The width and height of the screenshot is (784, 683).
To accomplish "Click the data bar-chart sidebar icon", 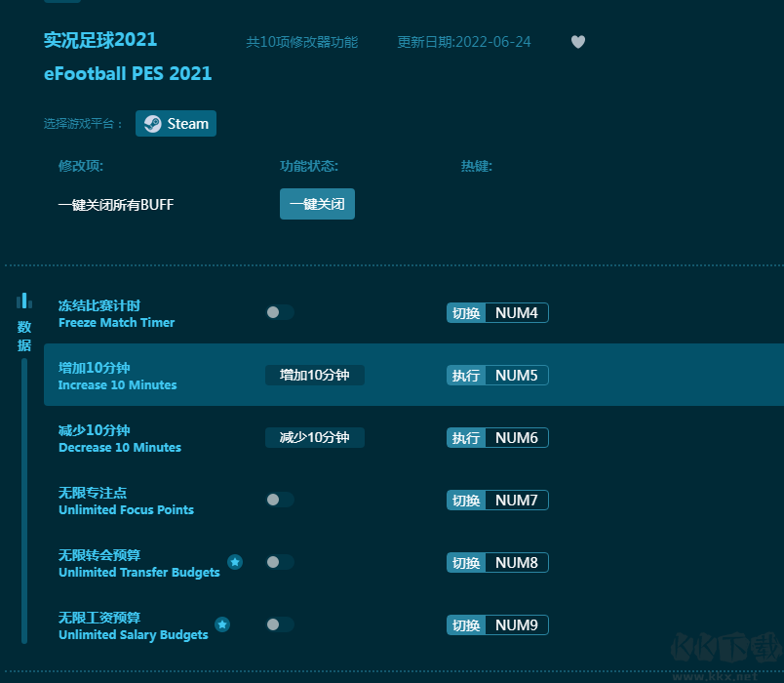I will [24, 301].
